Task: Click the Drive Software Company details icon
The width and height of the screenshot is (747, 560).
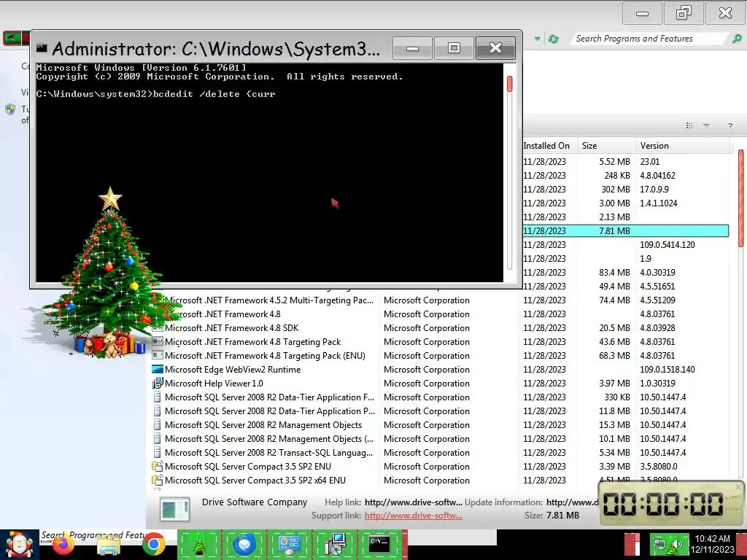Action: pos(175,508)
